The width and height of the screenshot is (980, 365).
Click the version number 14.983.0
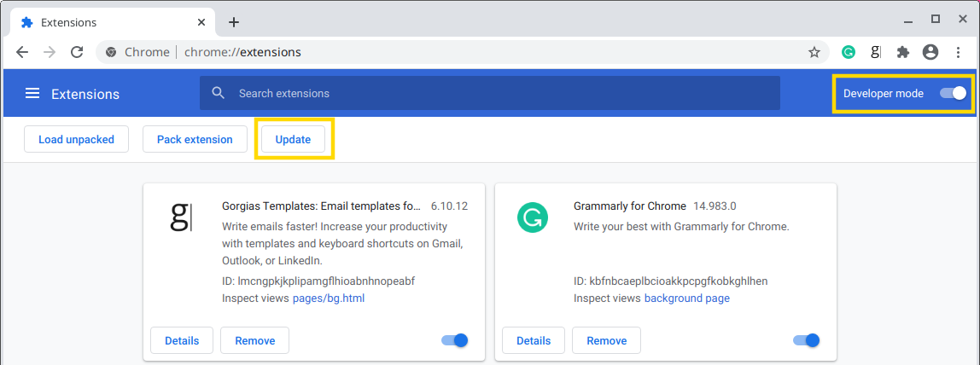[715, 206]
